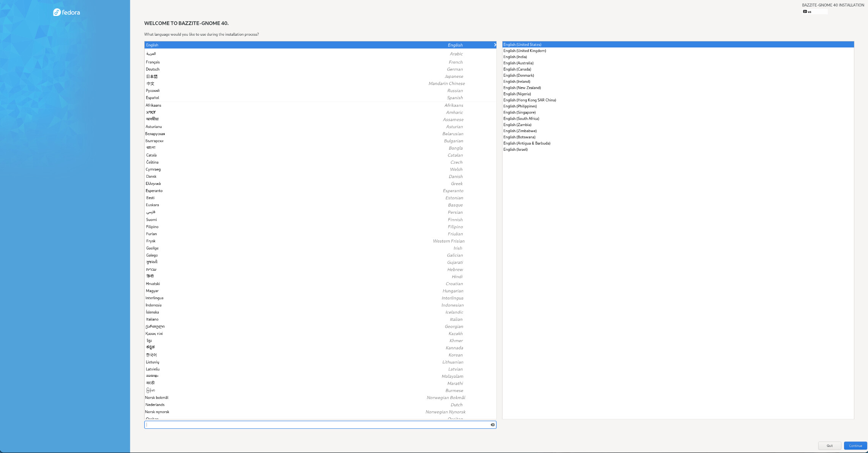Choose Norsk nynorsk language row
Screen dimensions: 868x453
click(x=320, y=412)
